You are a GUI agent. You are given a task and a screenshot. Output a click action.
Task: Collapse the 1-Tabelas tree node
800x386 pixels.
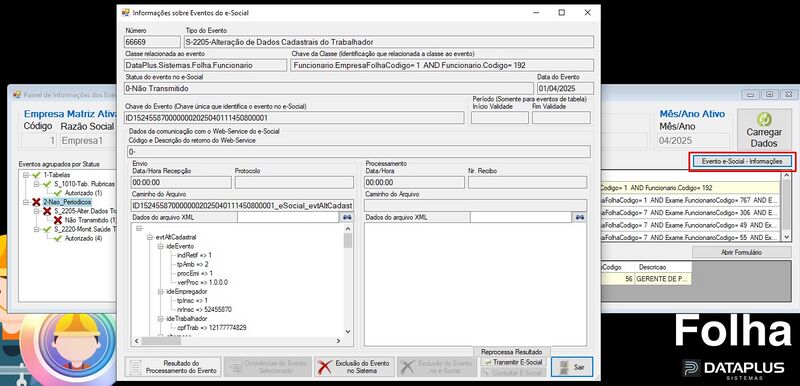(26, 175)
